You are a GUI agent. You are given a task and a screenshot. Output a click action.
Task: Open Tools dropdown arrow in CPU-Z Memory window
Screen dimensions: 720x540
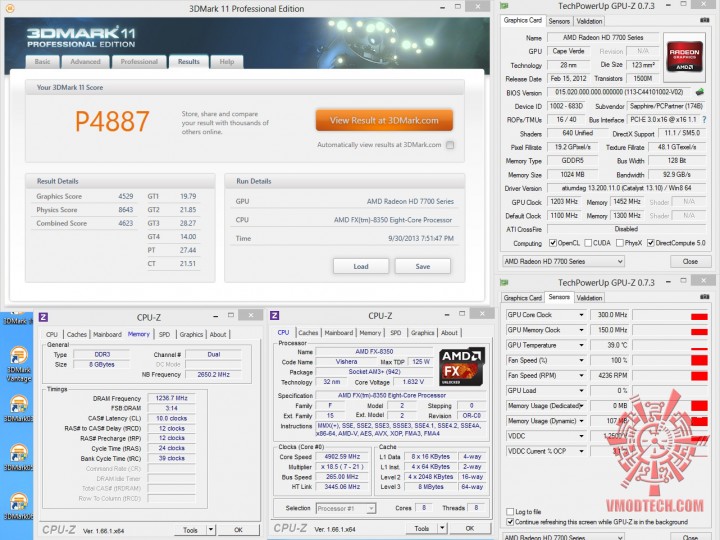point(210,530)
